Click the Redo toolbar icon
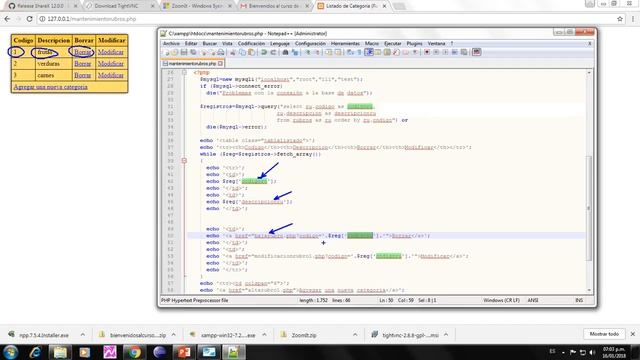The height and width of the screenshot is (360, 640). pyautogui.click(x=273, y=52)
